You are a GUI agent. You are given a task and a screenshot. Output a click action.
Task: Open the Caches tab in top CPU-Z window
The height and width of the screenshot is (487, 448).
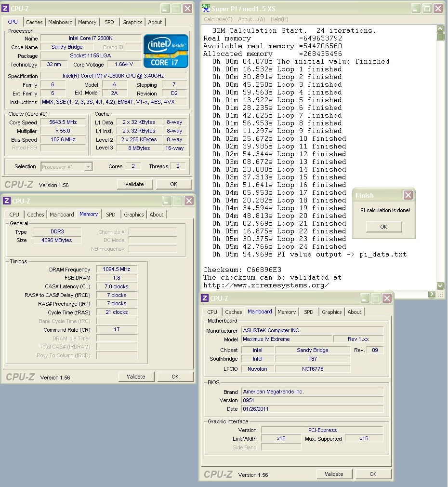tap(34, 22)
